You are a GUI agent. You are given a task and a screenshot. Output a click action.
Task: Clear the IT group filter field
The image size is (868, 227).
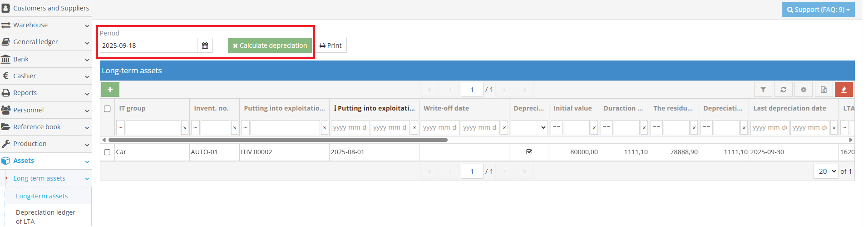185,128
